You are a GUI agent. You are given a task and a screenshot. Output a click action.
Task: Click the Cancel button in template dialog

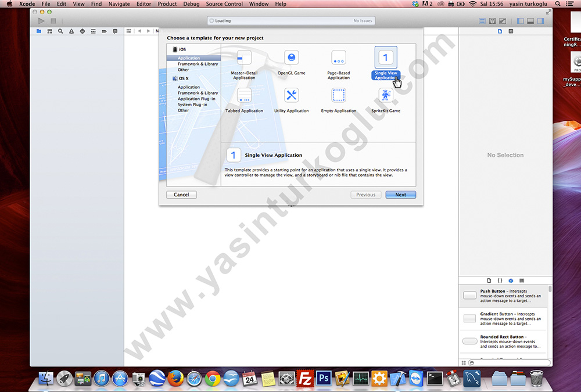[x=181, y=195]
